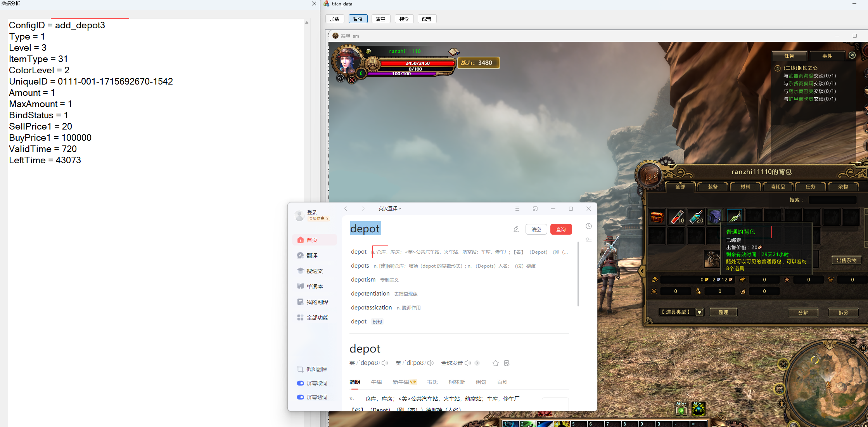868x427 pixels.
Task: Click the 暂停 button in titan_data
Action: coord(358,19)
